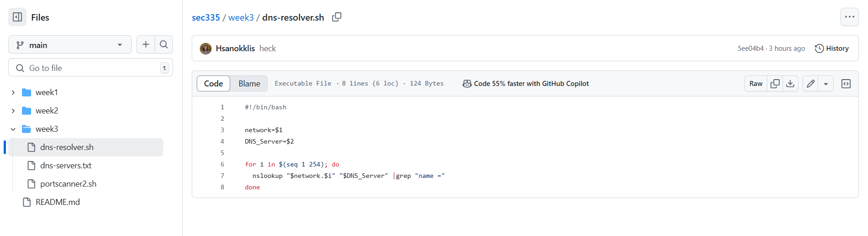
Task: Open the Raw file view
Action: pyautogui.click(x=756, y=84)
